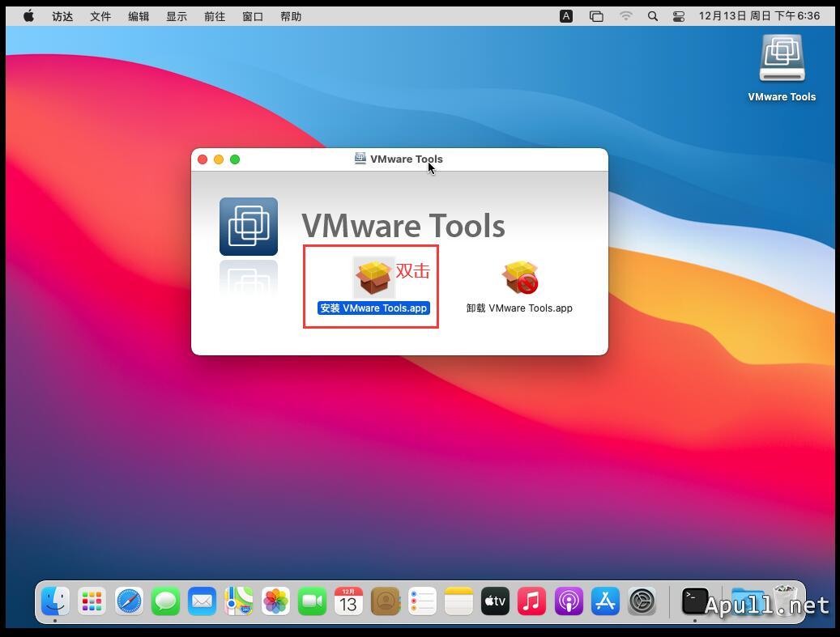Open FaceTime from the Dock

click(x=313, y=601)
